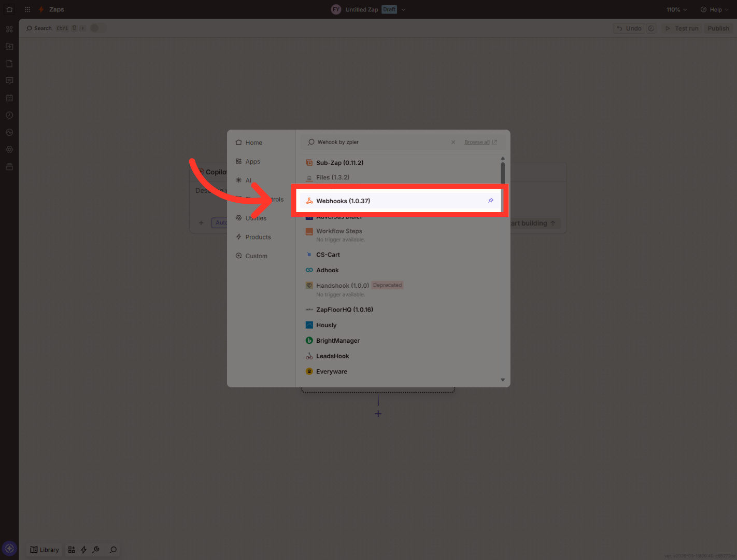Publish the Zap

tap(718, 29)
